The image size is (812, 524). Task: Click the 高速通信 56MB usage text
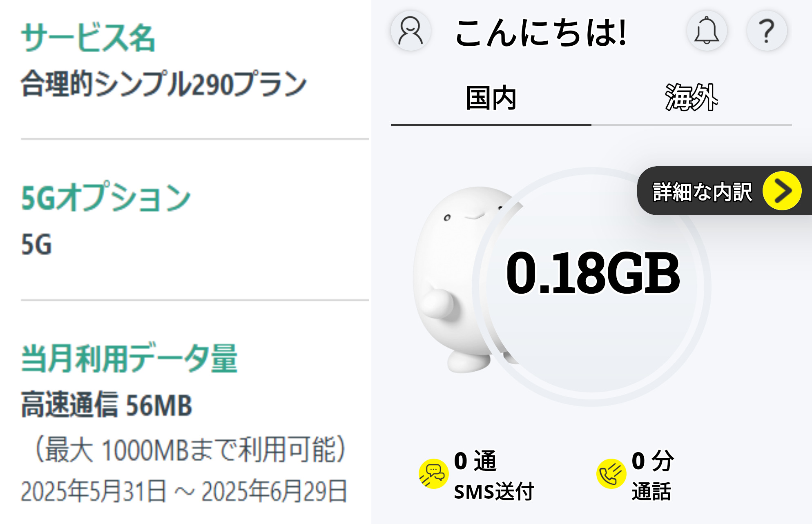point(106,405)
